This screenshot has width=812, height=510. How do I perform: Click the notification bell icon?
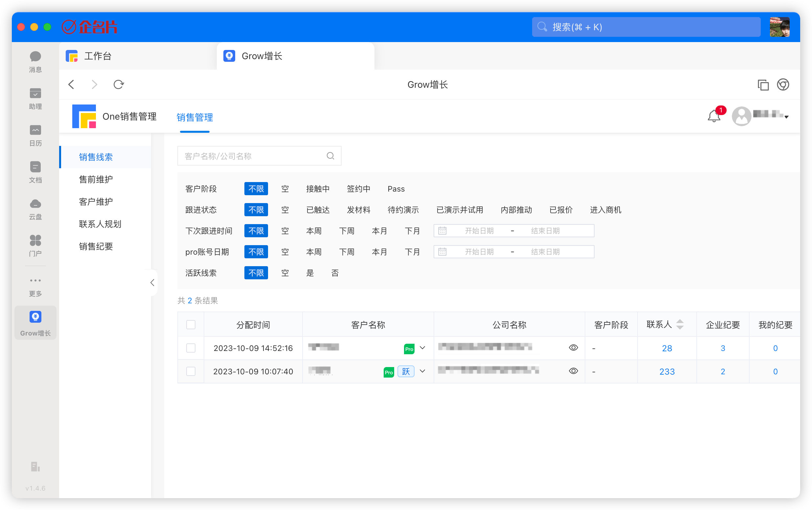[x=713, y=116]
